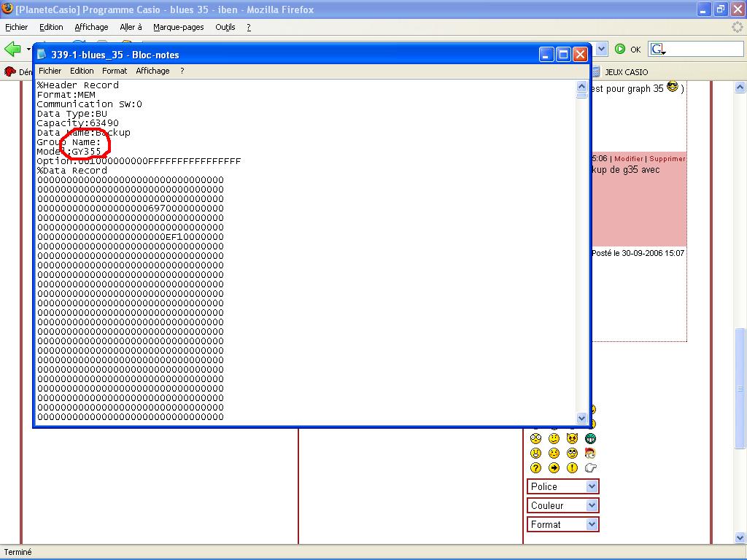
Task: Click the Notepad scrollbar thumb
Action: (x=581, y=96)
